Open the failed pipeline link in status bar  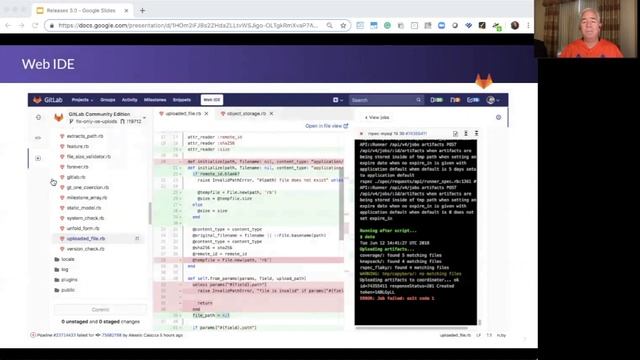click(65, 335)
